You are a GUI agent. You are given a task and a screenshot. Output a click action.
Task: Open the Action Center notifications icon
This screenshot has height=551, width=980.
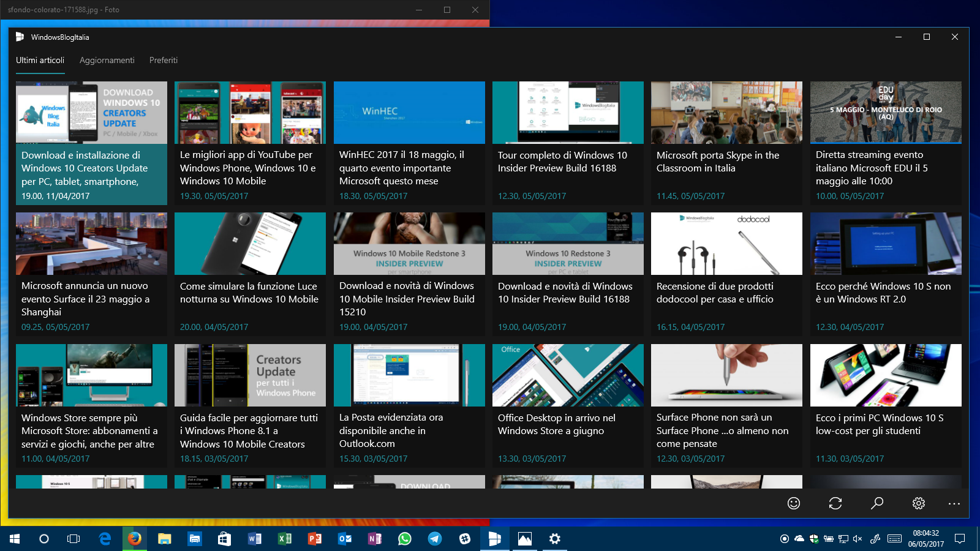click(960, 539)
